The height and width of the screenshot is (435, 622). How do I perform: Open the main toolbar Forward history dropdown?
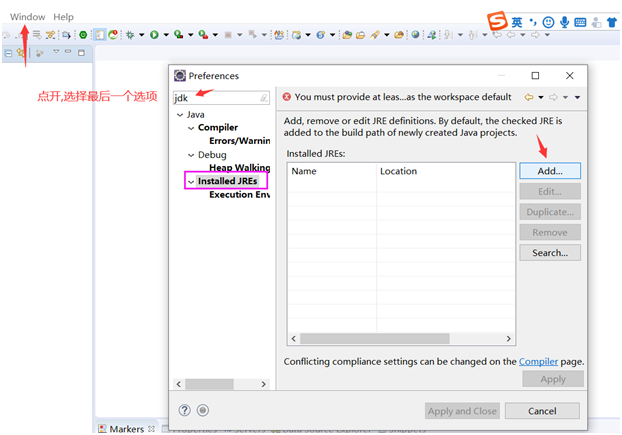547,35
